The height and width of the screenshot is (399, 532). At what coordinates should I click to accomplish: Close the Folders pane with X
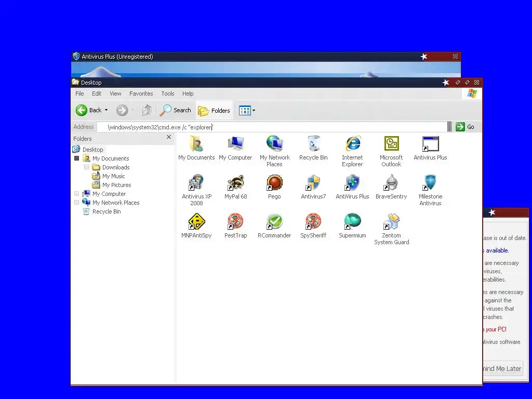coord(169,137)
